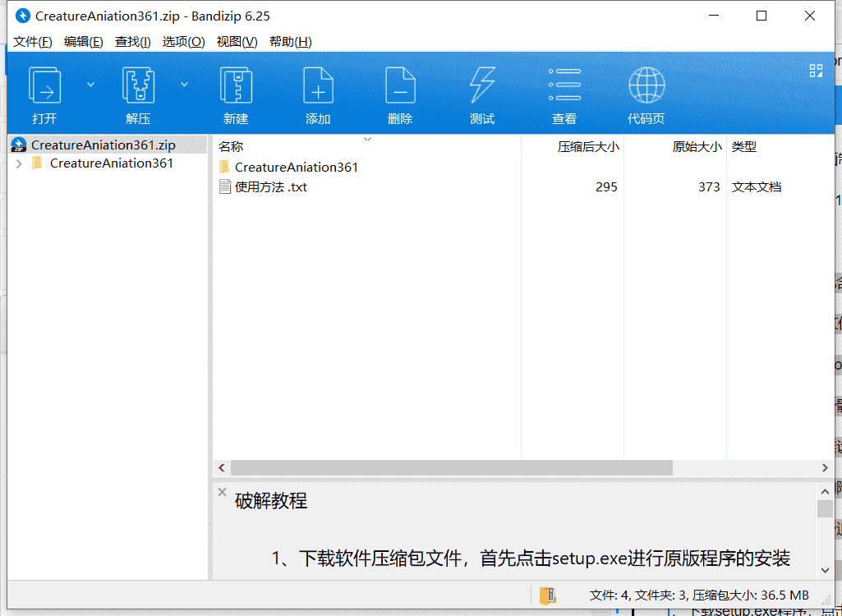Open the 视图(V) menu

click(237, 42)
